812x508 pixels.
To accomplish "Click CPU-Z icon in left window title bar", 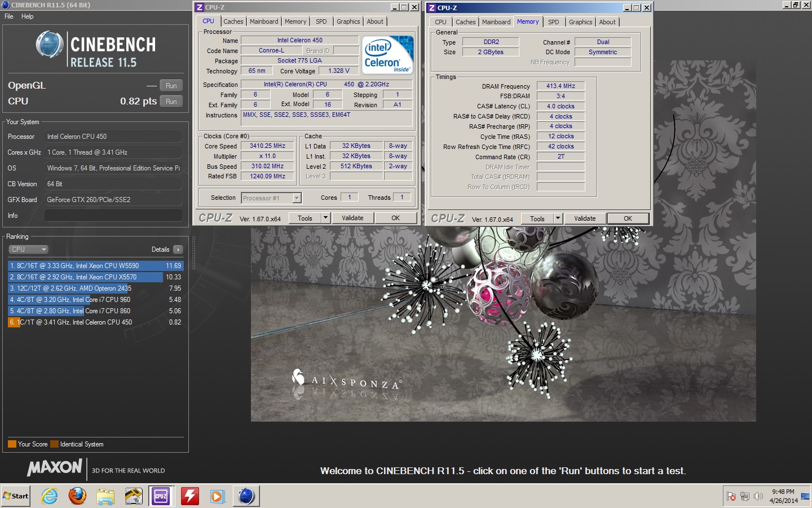I will pyautogui.click(x=199, y=7).
